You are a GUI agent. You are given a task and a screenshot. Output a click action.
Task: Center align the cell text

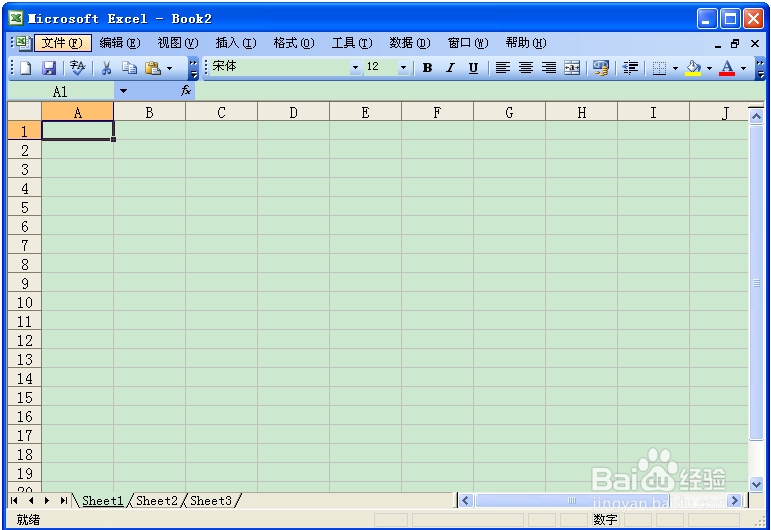pyautogui.click(x=526, y=68)
